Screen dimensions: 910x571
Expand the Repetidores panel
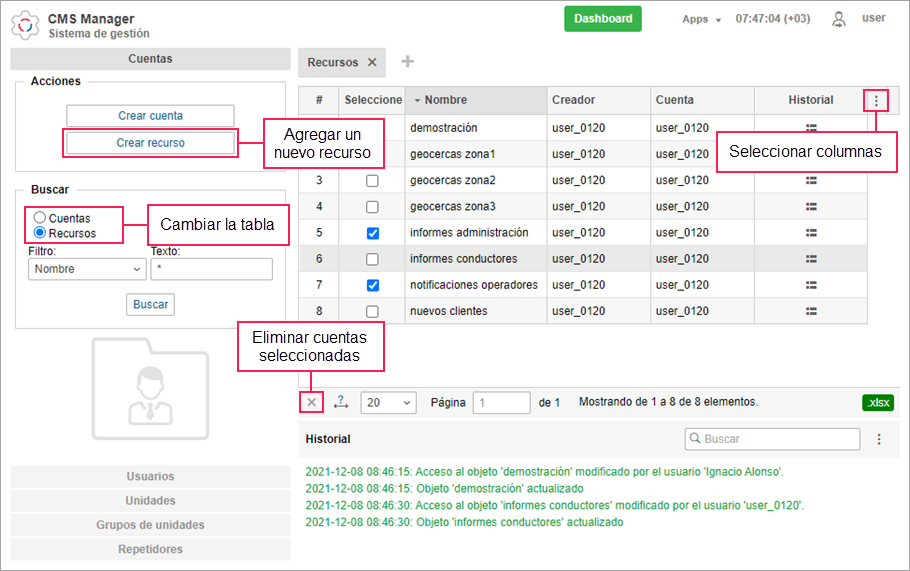(150, 550)
